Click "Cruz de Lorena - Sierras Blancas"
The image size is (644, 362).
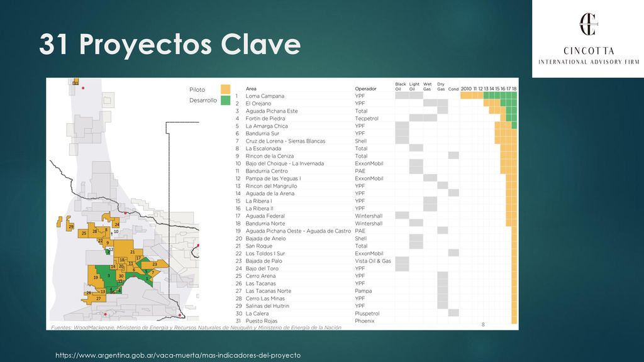[x=286, y=141]
